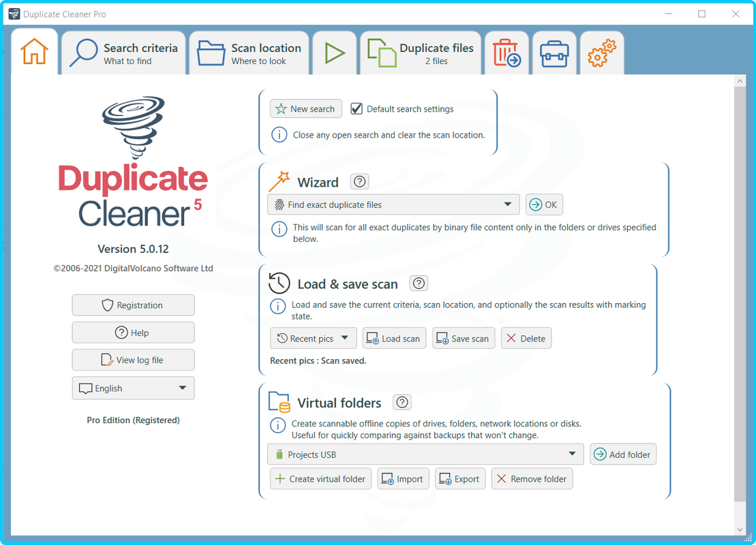This screenshot has width=756, height=545.
Task: Import a virtual folder
Action: 403,478
